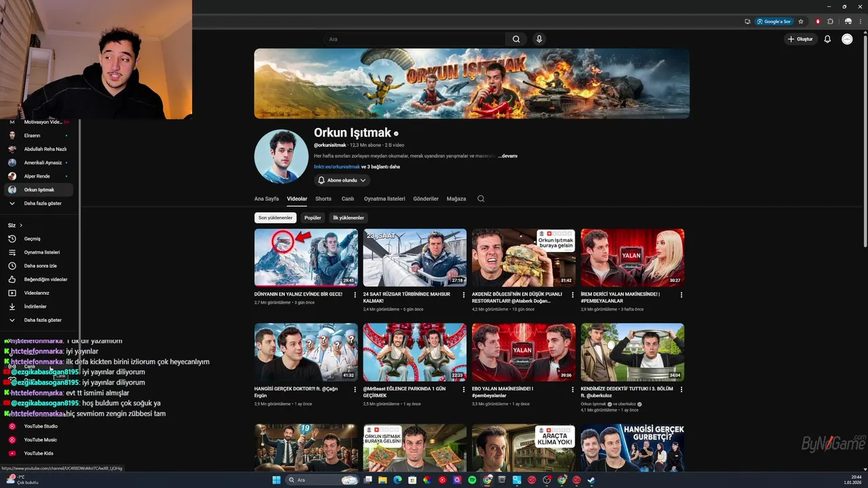The image size is (868, 488).
Task: Open Chrome three-dot menu
Action: coord(860,21)
